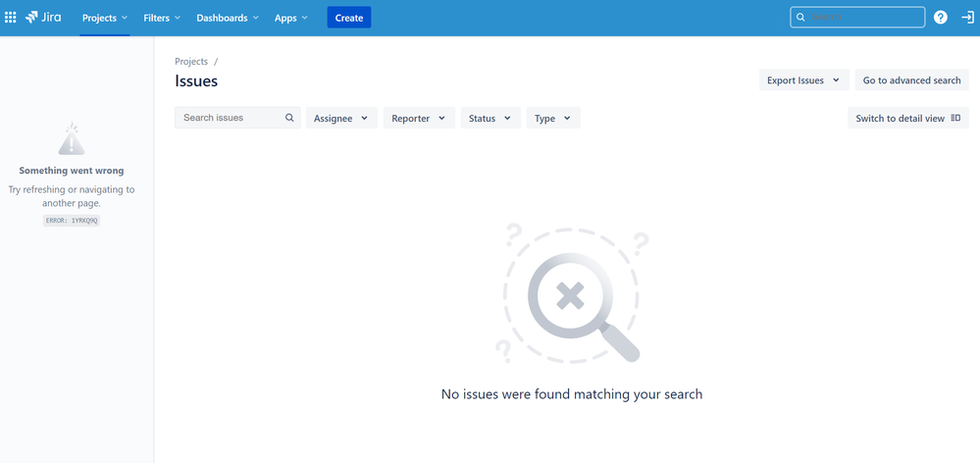Expand the Assignee filter dropdown

[341, 118]
